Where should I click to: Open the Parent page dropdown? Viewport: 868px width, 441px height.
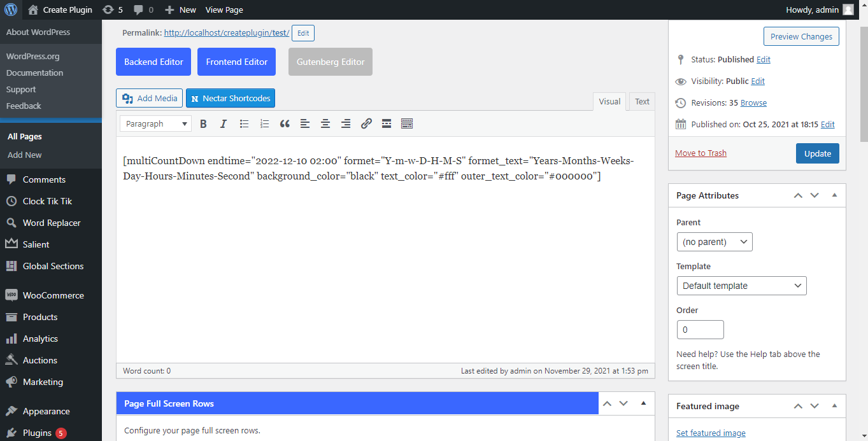tap(715, 242)
